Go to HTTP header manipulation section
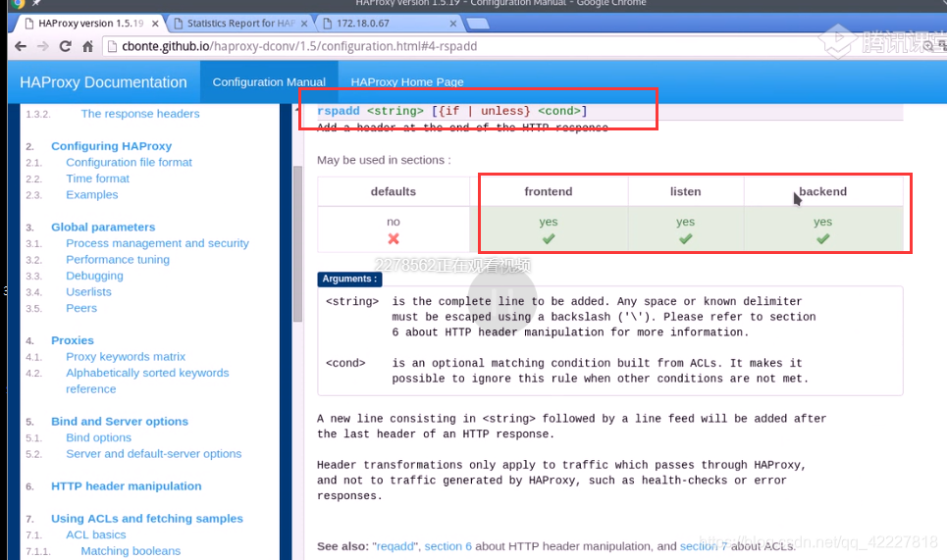The height and width of the screenshot is (560, 947). pyautogui.click(x=127, y=486)
